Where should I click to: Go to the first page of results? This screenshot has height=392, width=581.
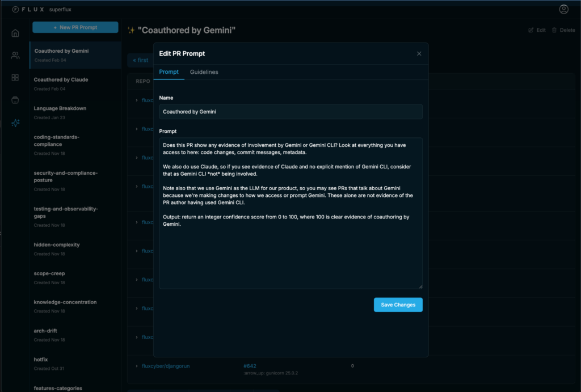141,60
